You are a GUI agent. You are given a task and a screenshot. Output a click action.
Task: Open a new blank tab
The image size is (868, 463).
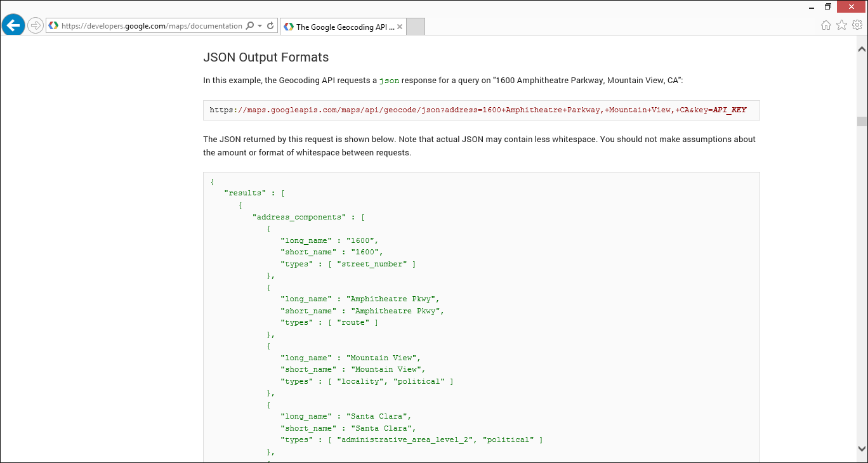[x=415, y=27]
